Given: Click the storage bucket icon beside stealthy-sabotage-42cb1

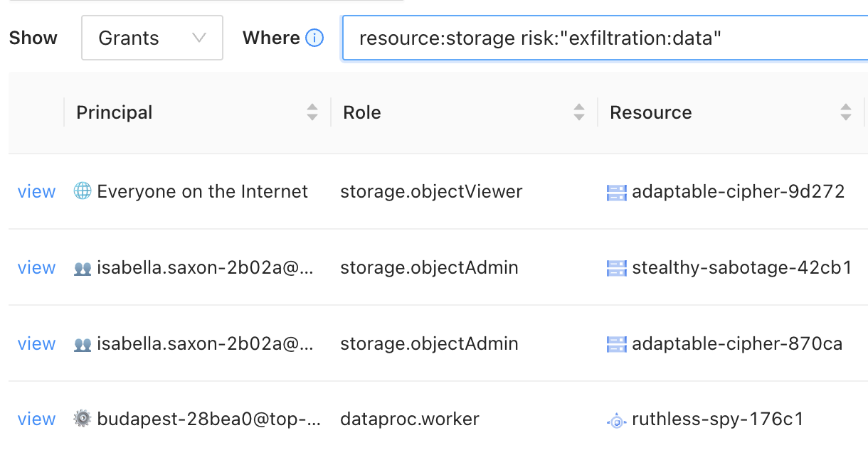Looking at the screenshot, I should pyautogui.click(x=616, y=267).
